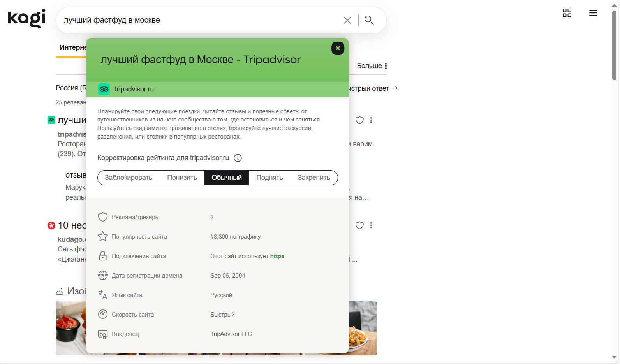Click the ads/trackers shield icon in popup
This screenshot has height=364, width=620.
point(103,217)
